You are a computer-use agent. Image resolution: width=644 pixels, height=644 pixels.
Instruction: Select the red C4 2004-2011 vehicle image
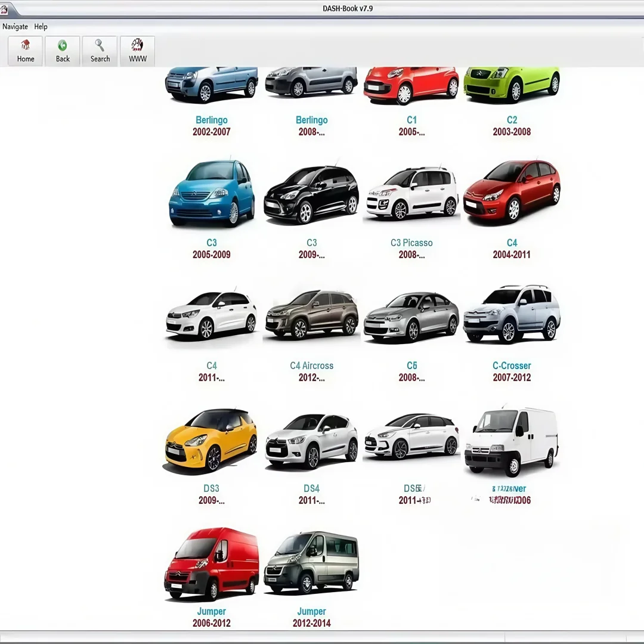click(511, 192)
